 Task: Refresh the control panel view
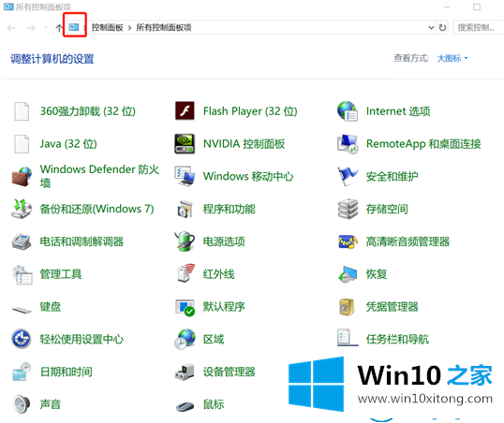[442, 28]
